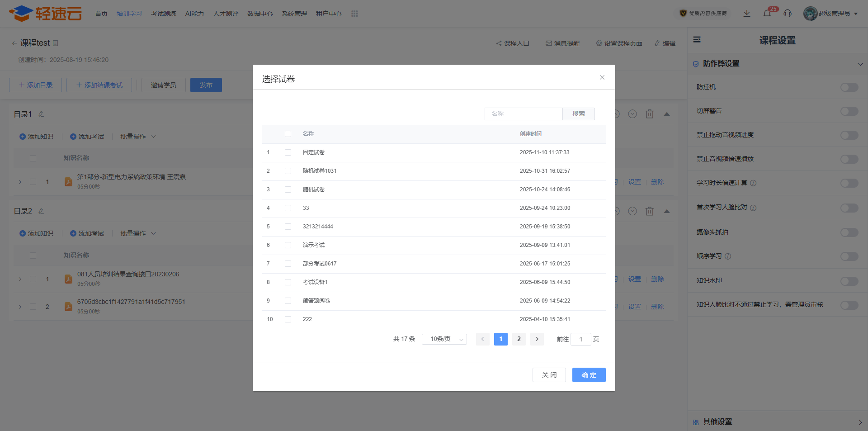Open the 考试测练 menu
The height and width of the screenshot is (431, 868).
[x=164, y=14]
